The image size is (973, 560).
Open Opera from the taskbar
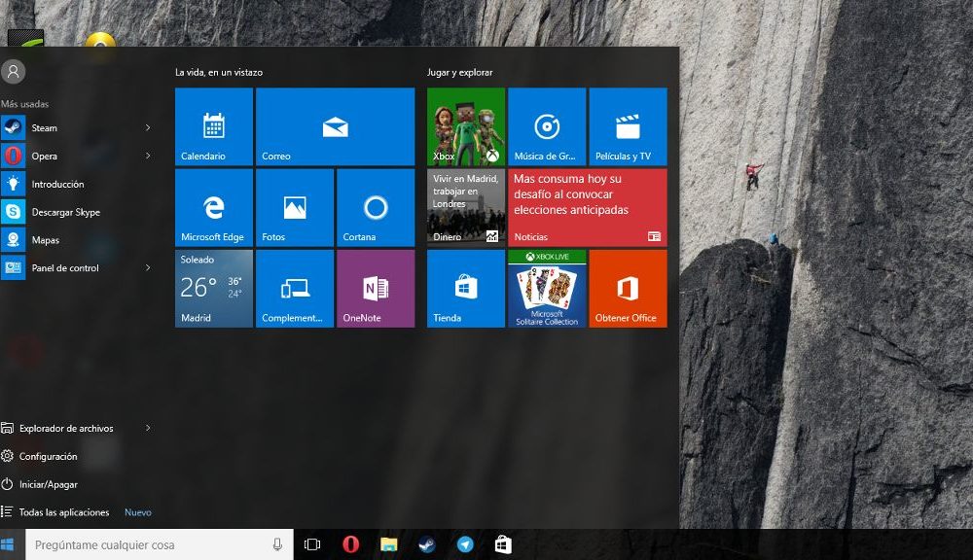tap(350, 544)
